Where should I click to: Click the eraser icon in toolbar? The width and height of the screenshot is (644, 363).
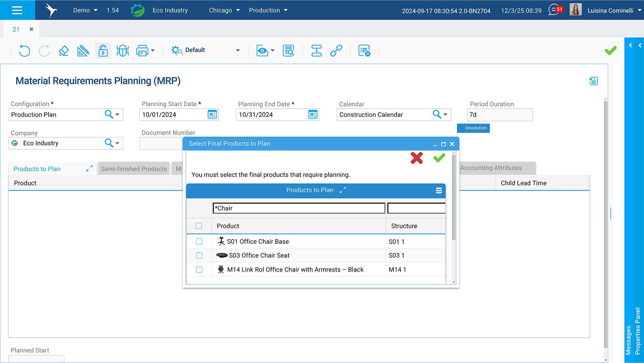pos(64,51)
